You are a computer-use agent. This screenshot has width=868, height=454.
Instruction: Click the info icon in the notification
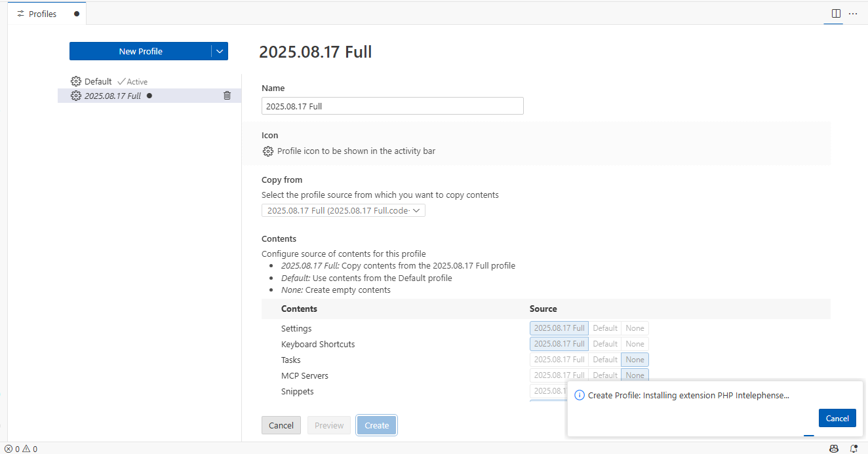tap(579, 396)
